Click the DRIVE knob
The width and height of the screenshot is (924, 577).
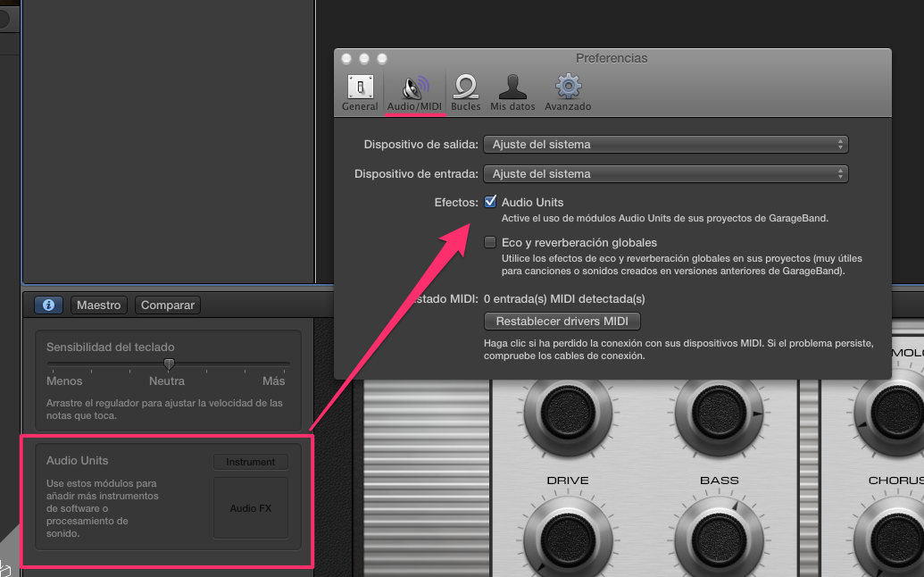pos(568,539)
